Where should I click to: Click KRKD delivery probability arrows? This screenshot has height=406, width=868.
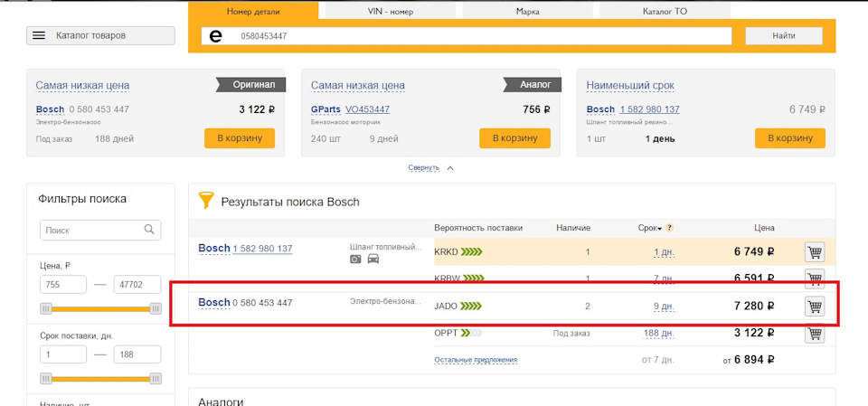click(472, 252)
